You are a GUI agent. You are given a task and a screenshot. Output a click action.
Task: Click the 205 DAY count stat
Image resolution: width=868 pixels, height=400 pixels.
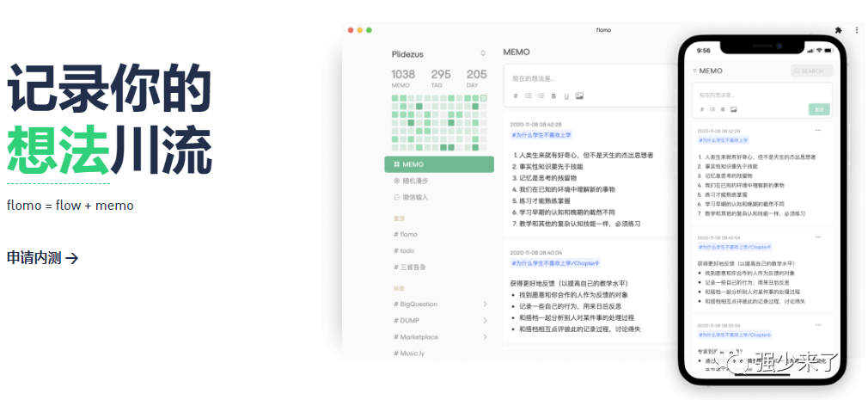click(x=477, y=78)
